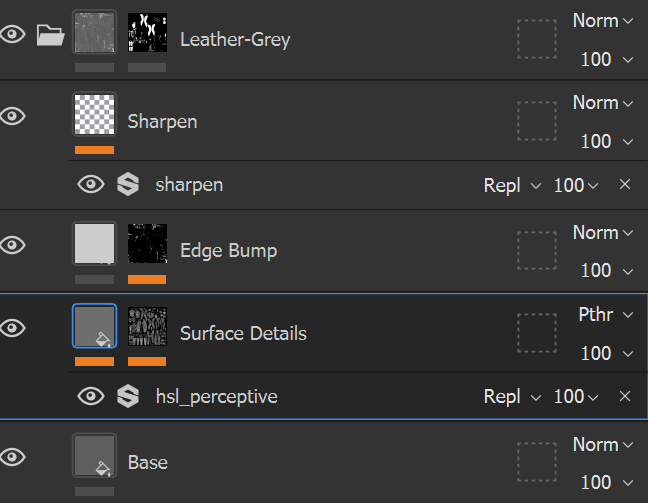Click the hsl_perceptive filter Substance icon
Screen dimensions: 648x503
click(127, 396)
